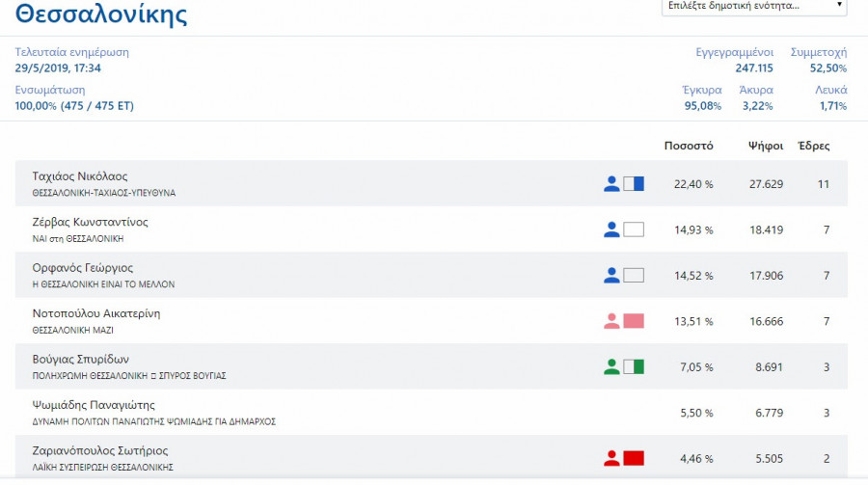The height and width of the screenshot is (485, 868).
Task: Click the blue person icon for Ζέρβας Κωνσταντίνος
Action: [610, 229]
